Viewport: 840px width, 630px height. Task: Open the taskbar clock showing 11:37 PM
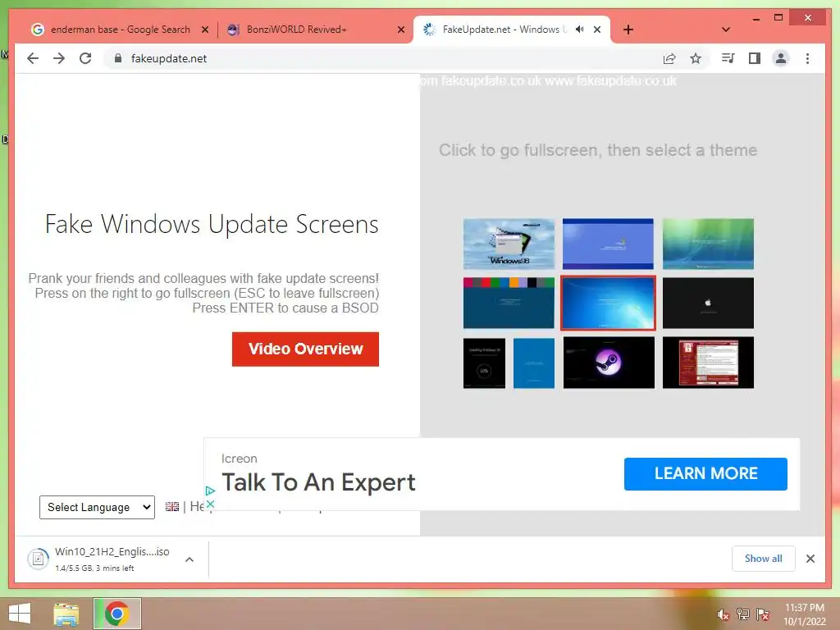805,614
